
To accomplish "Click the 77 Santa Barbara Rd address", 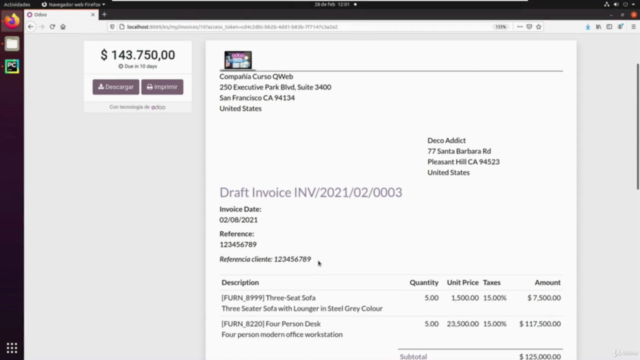I will click(459, 151).
